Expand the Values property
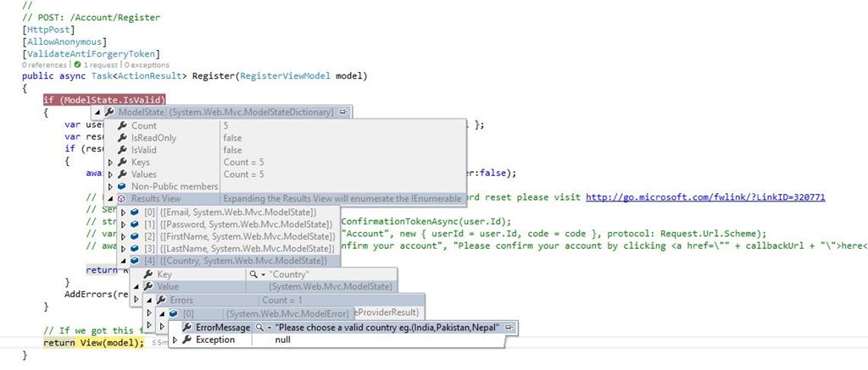The height and width of the screenshot is (370, 868). (110, 174)
